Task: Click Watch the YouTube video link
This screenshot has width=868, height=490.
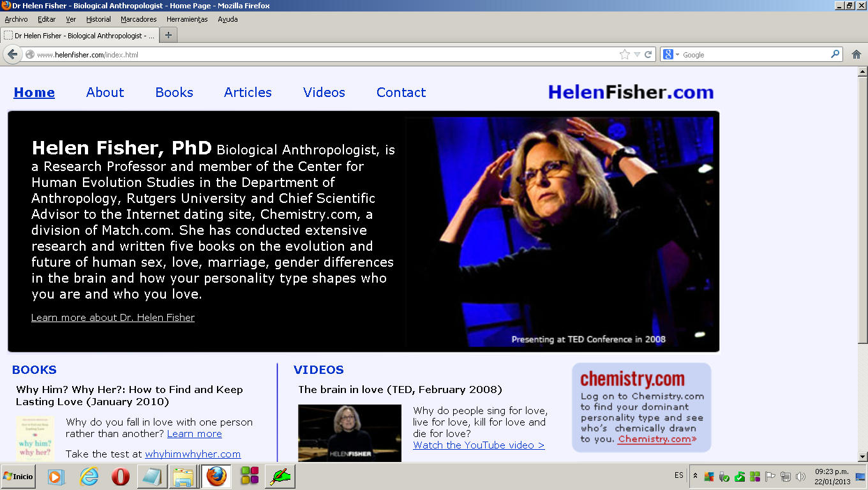Action: click(x=479, y=445)
